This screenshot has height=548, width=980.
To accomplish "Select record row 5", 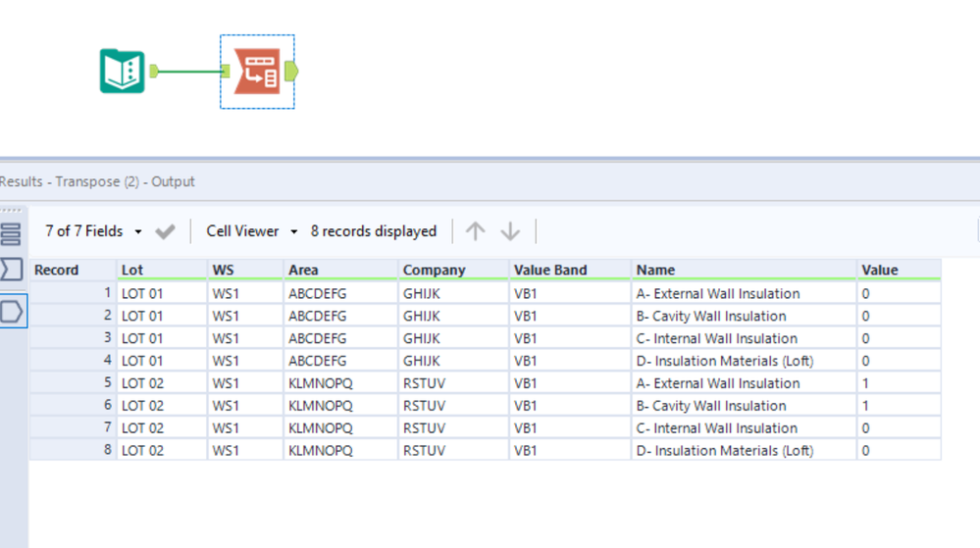I will (x=485, y=383).
